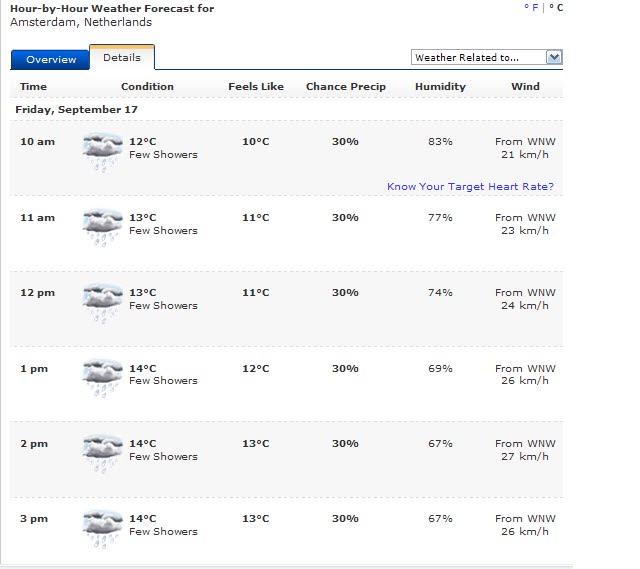Select the Details tab

(122, 58)
